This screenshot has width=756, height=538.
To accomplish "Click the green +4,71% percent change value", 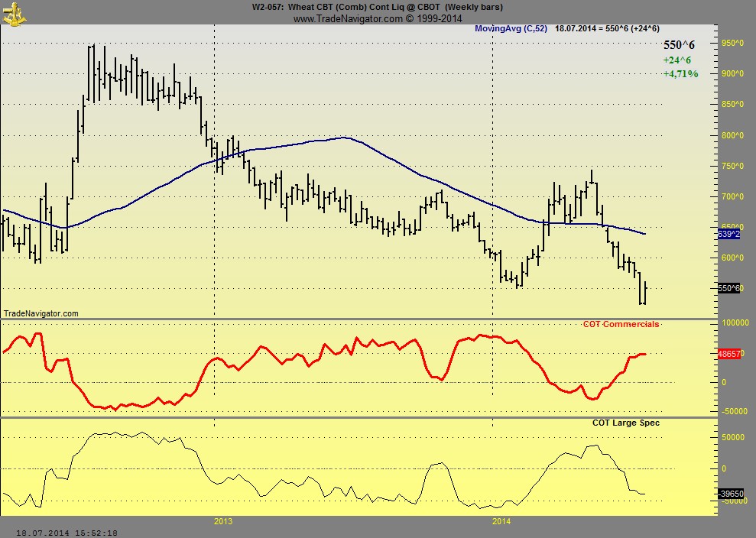I will coord(680,74).
